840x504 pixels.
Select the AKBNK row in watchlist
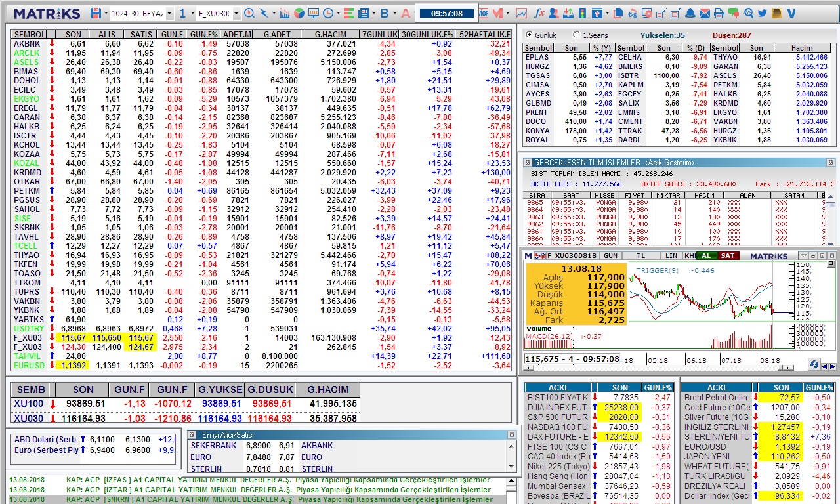tap(261, 43)
